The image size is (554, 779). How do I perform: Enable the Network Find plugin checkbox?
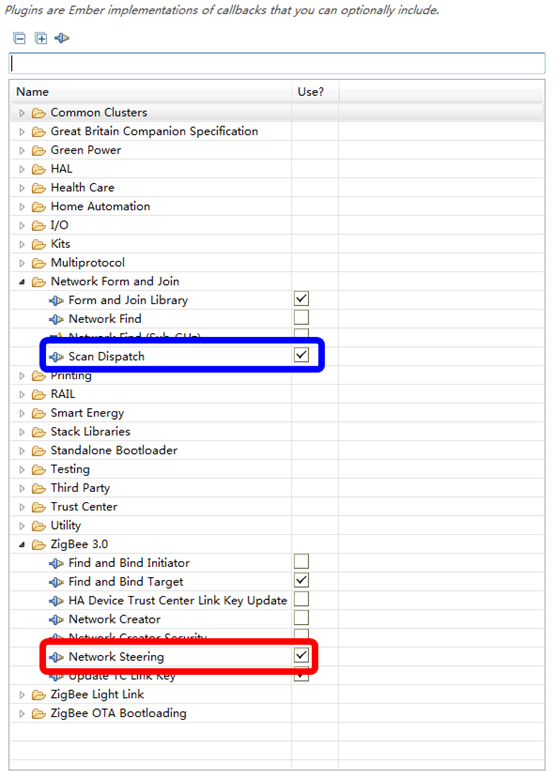302,317
